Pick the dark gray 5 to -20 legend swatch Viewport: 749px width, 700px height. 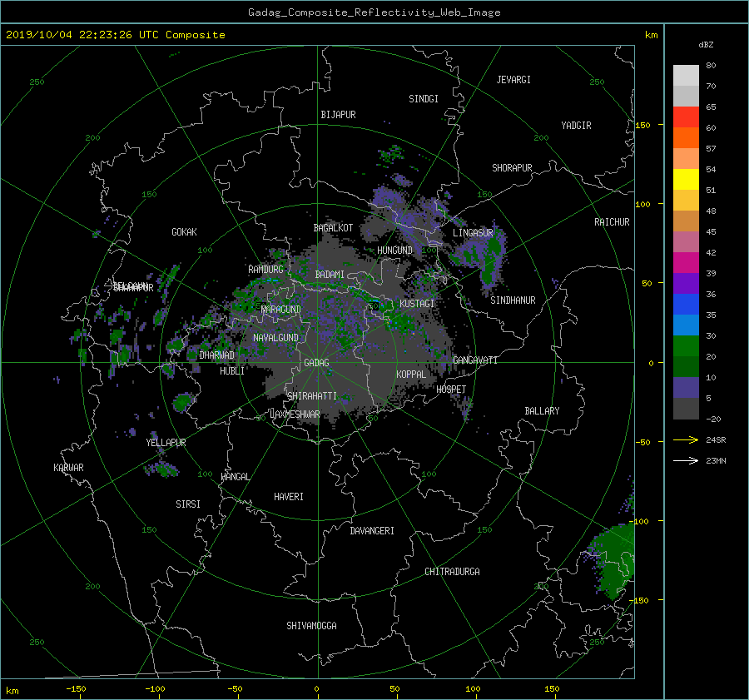tap(686, 409)
